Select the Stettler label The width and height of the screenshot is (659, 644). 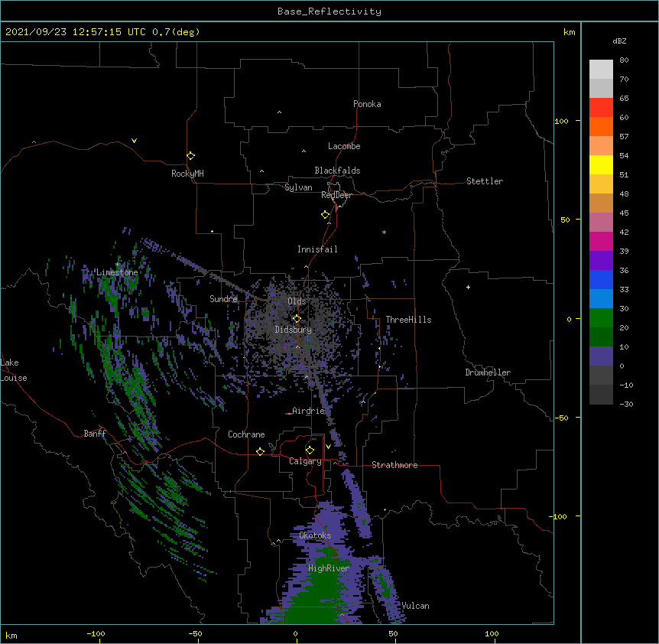click(485, 181)
